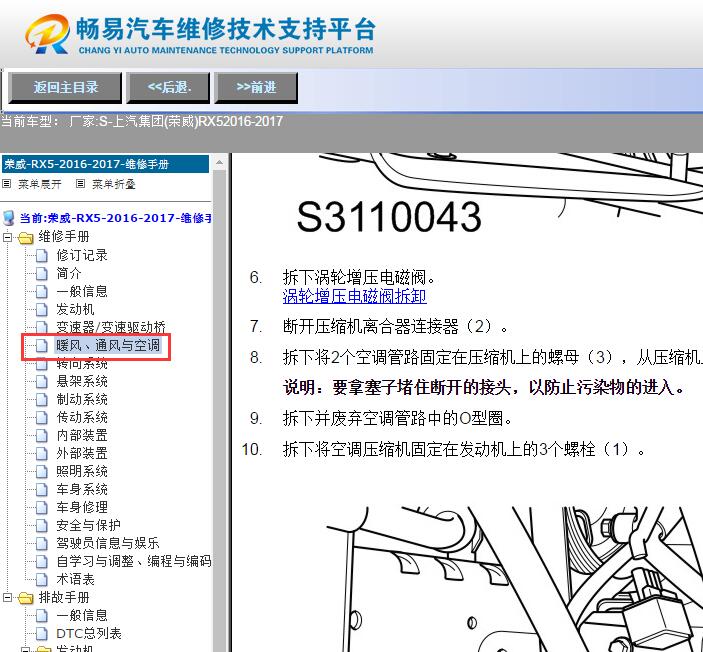Open 变速器/变速驱动桥 in the tree
The height and width of the screenshot is (652, 703).
point(111,327)
